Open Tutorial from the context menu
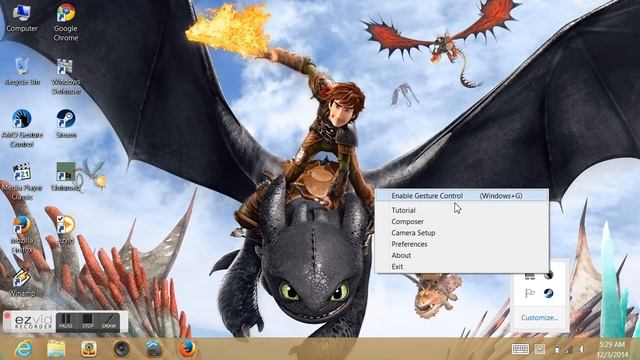 pos(403,210)
